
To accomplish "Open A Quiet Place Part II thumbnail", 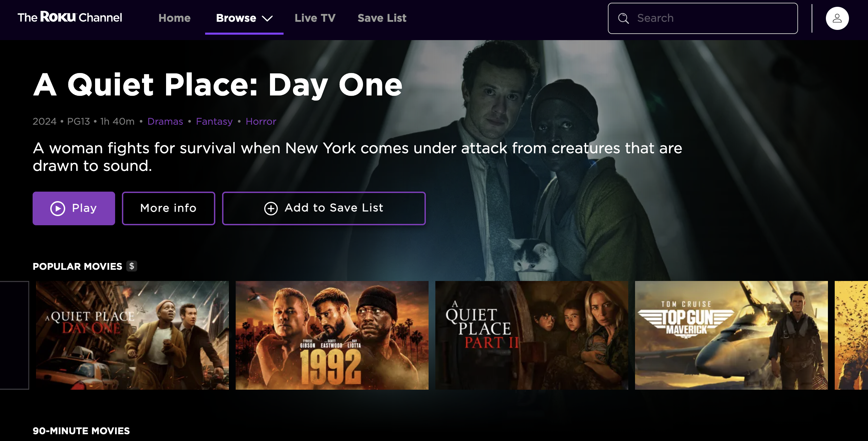I will [532, 335].
